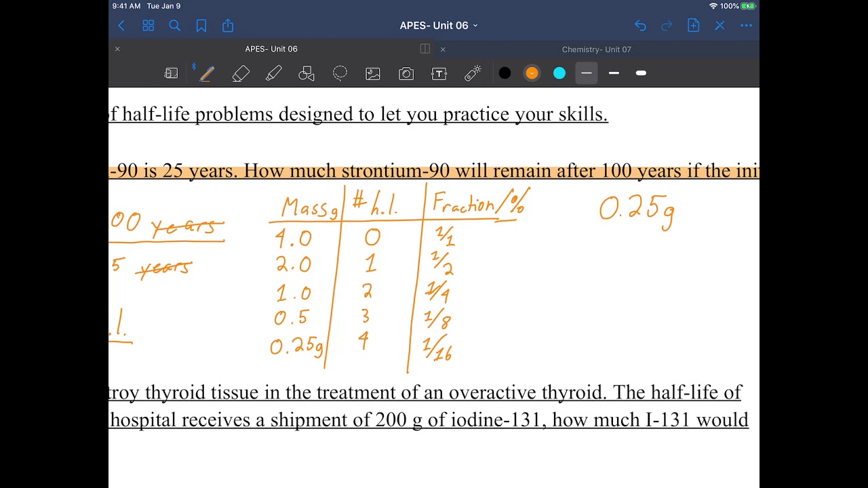
Task: Close the APES- Unit 06 tab
Action: [117, 49]
